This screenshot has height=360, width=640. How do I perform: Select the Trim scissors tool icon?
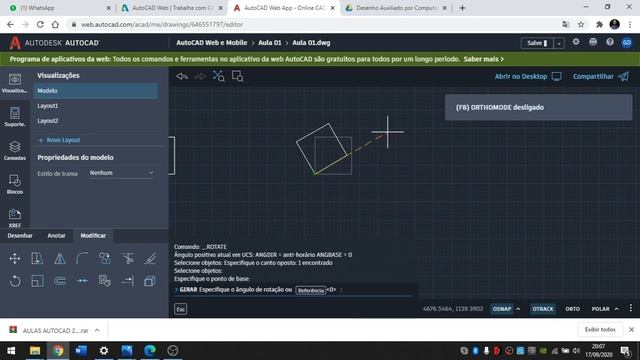tap(127, 258)
